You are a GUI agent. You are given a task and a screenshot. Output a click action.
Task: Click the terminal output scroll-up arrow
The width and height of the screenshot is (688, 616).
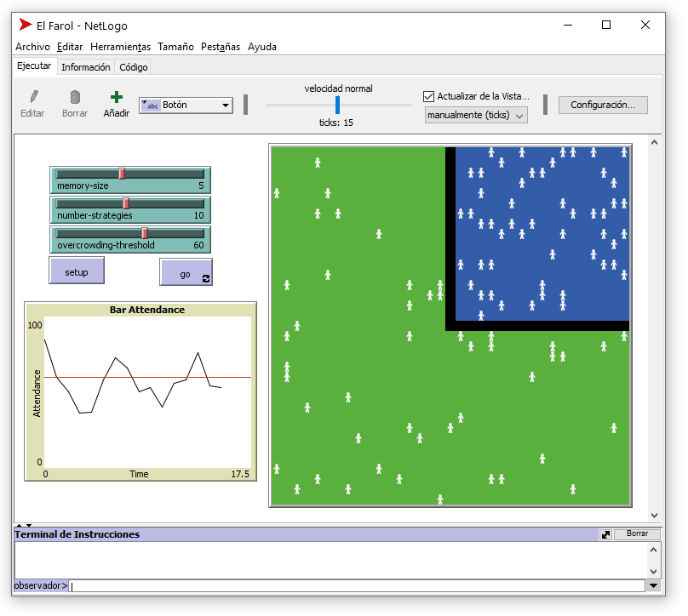point(653,550)
